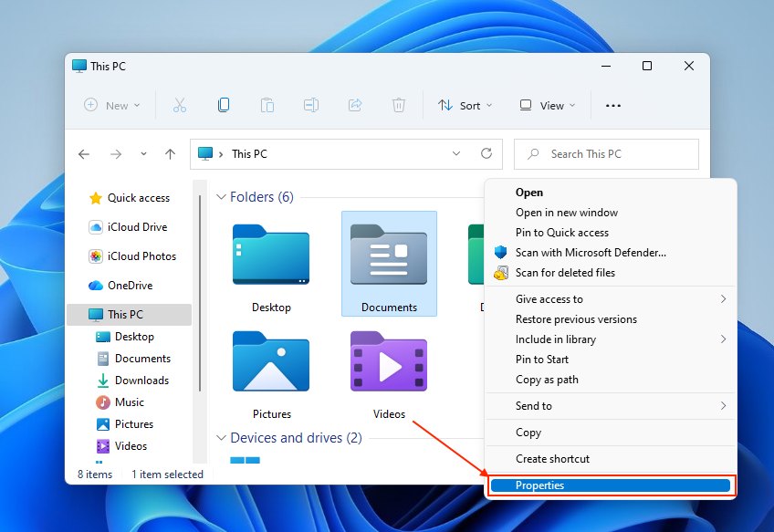Click inside the Search This PC field
Viewport: 774px width, 532px height.
(606, 153)
